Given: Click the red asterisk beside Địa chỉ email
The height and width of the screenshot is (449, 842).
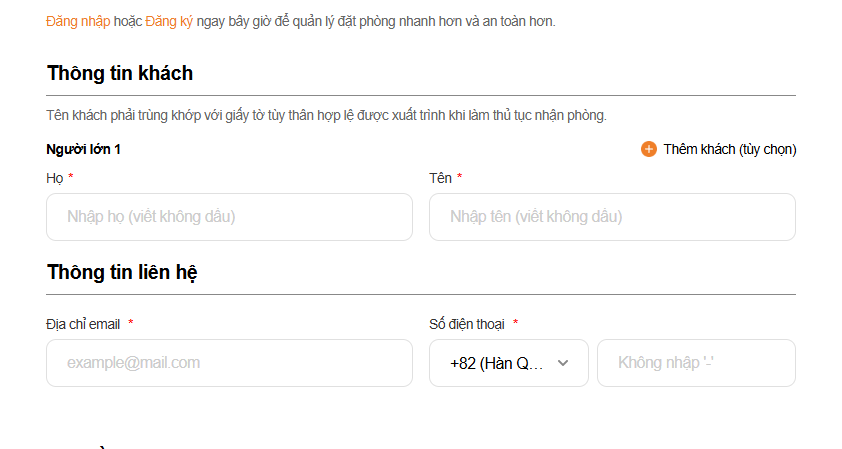Looking at the screenshot, I should pos(131,323).
